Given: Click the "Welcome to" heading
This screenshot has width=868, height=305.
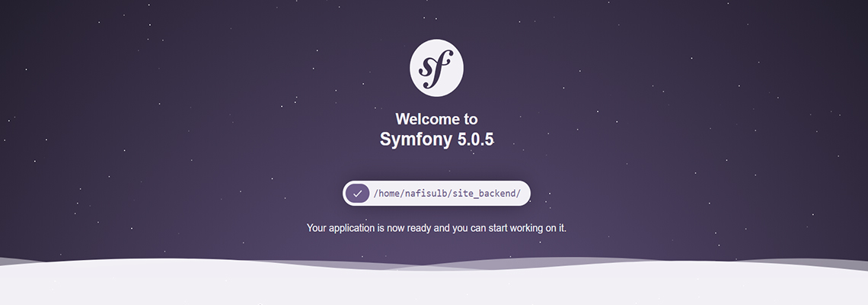Looking at the screenshot, I should [x=436, y=119].
